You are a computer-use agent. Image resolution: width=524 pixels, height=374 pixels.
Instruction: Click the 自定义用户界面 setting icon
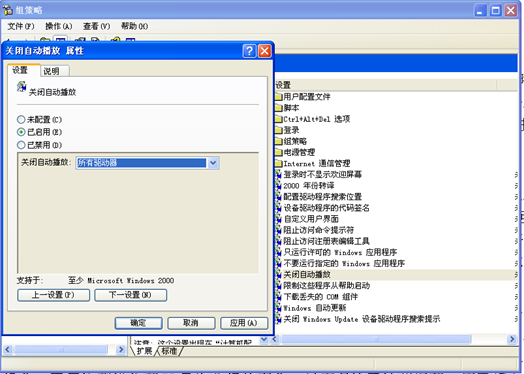[279, 219]
